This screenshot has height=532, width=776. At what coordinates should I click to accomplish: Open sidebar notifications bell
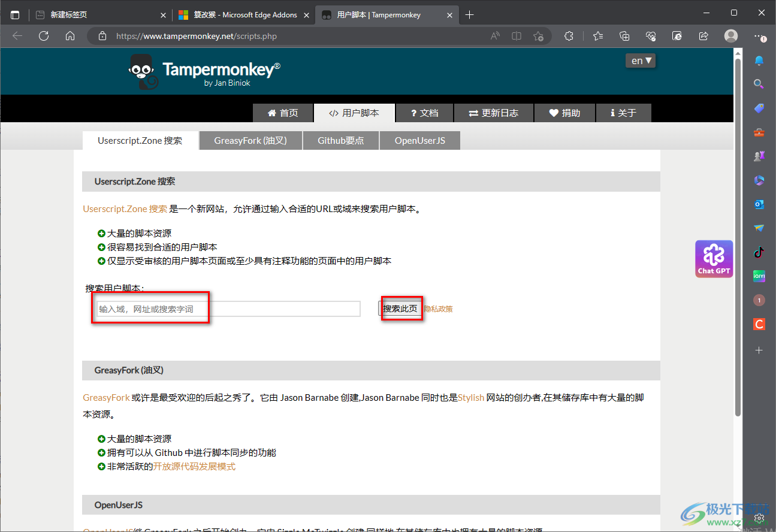point(759,61)
